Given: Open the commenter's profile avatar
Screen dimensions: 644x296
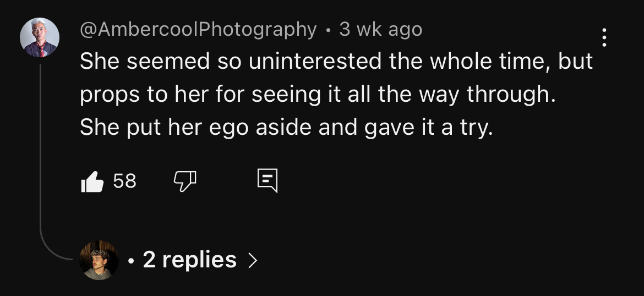Looking at the screenshot, I should coord(40,37).
